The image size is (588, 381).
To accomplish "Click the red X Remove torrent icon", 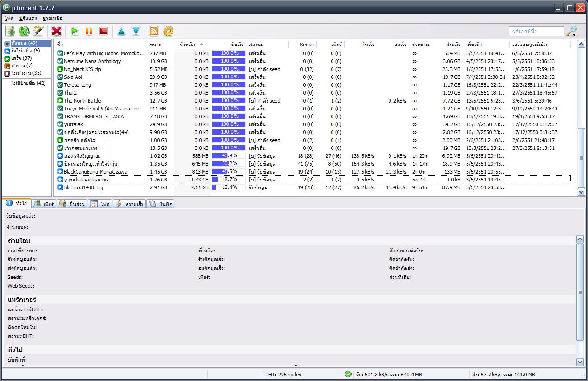I will (x=57, y=31).
